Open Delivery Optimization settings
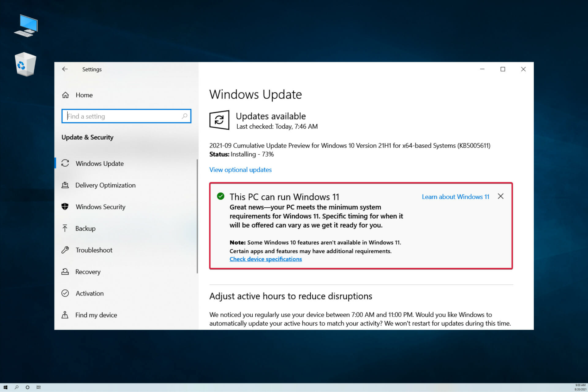The image size is (588, 392). click(x=105, y=185)
